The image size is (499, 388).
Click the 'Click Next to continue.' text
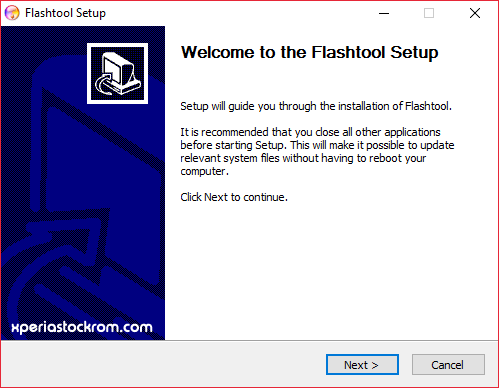click(234, 197)
